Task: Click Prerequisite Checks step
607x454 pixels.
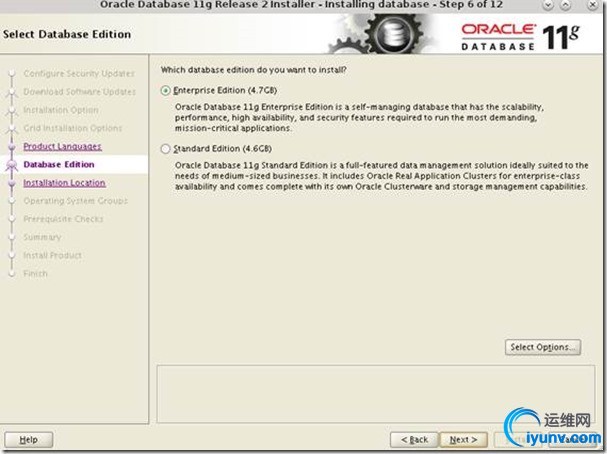Action: (63, 219)
